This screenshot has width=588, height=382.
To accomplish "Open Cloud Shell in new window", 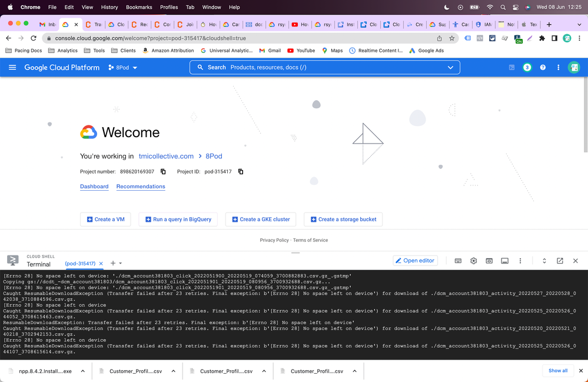I will 560,261.
